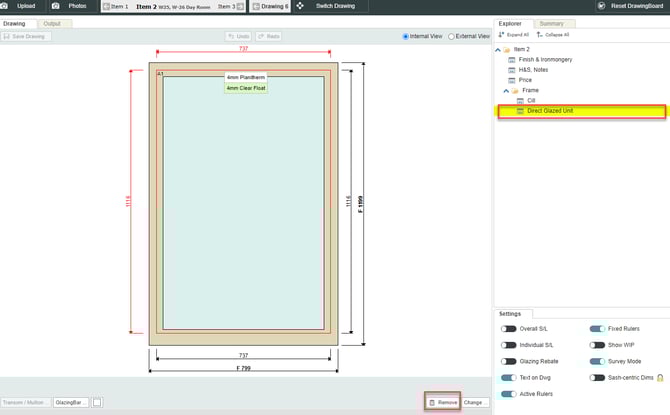The image size is (670, 415).
Task: Click the Undo button
Action: point(238,36)
